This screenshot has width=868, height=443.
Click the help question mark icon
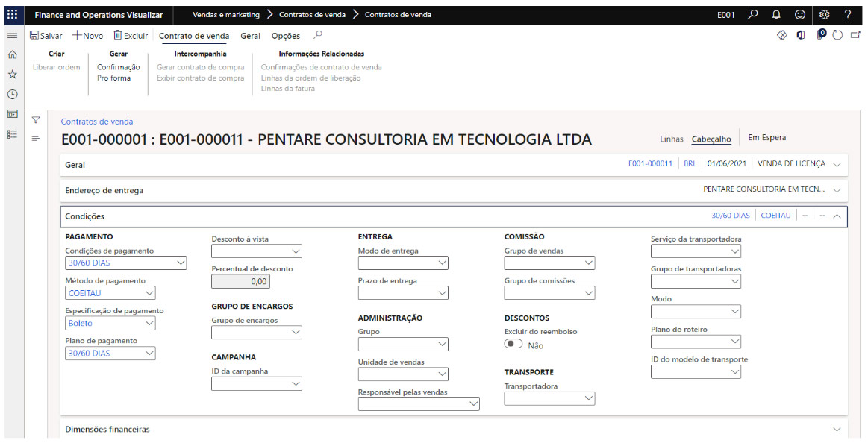(x=848, y=14)
